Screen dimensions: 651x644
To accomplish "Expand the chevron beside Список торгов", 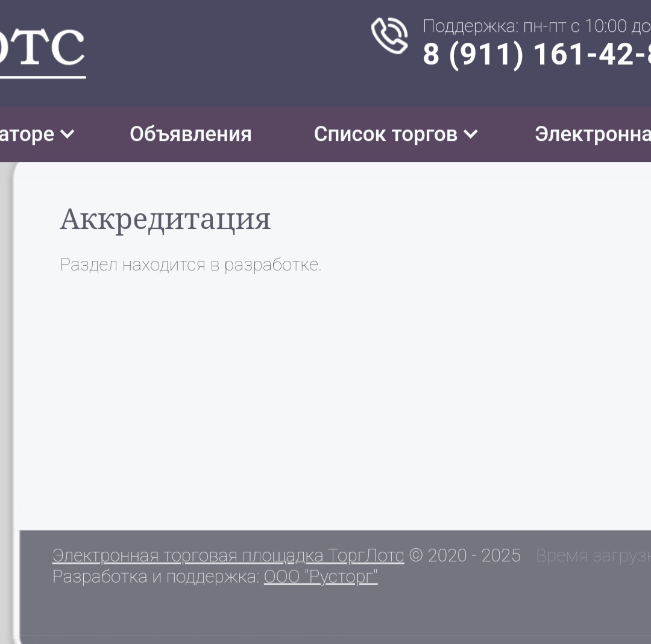I will [x=471, y=134].
